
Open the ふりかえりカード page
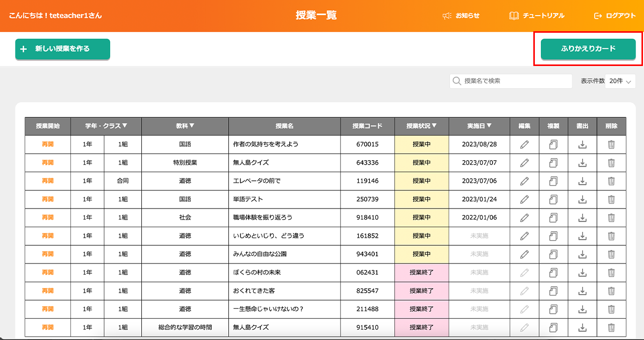coord(588,49)
